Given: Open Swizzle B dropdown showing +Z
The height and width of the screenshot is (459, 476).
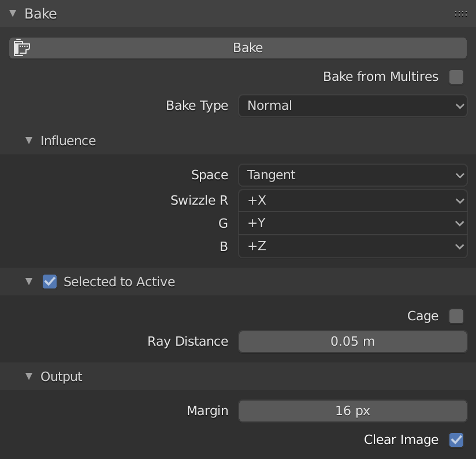Looking at the screenshot, I should pyautogui.click(x=353, y=246).
